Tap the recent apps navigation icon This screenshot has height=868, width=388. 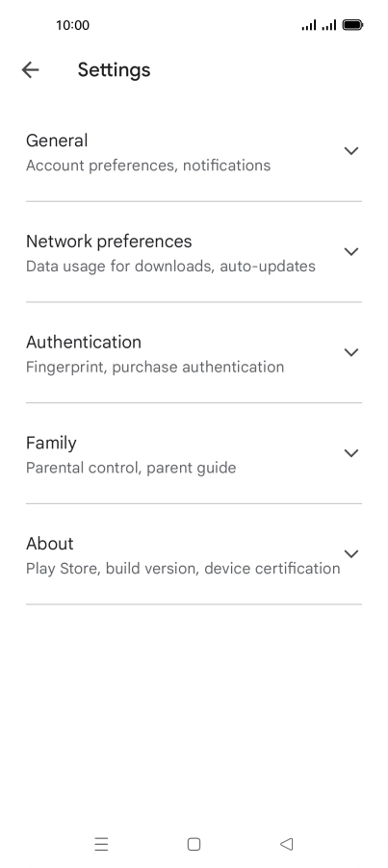tap(101, 844)
